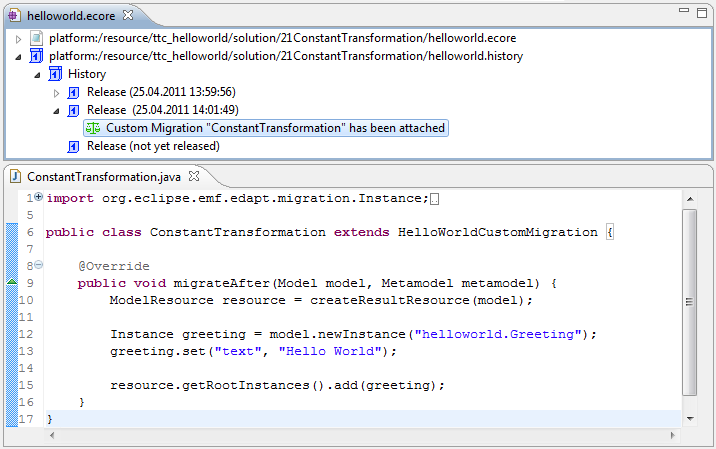
Task: Select platform helloworld.history resource row
Action: click(x=286, y=56)
